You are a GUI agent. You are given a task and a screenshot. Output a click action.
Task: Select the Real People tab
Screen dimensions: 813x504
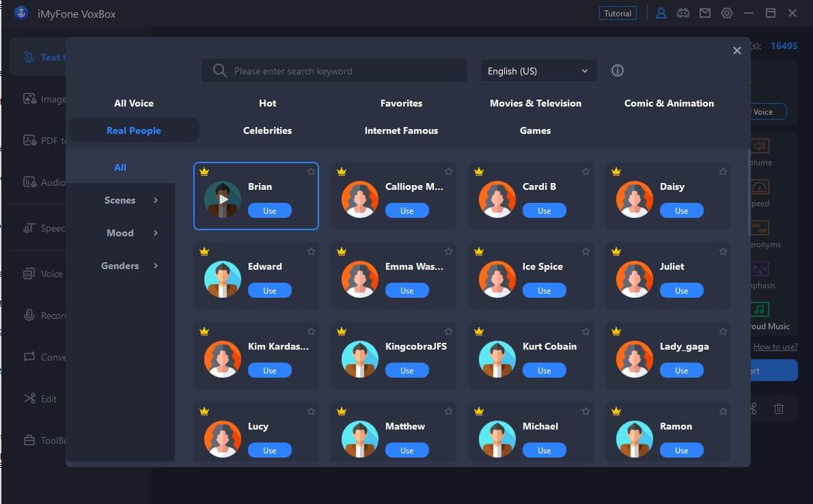click(x=134, y=130)
